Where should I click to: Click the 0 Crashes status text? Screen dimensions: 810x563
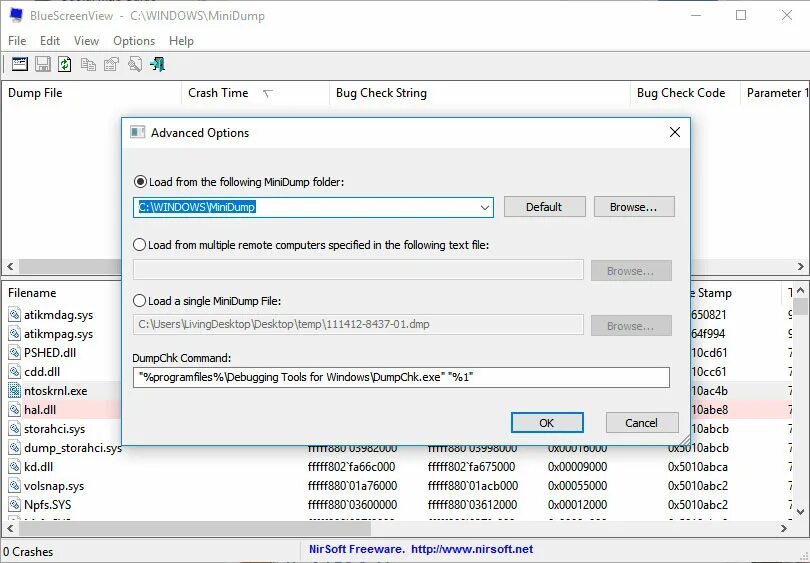pyautogui.click(x=28, y=552)
